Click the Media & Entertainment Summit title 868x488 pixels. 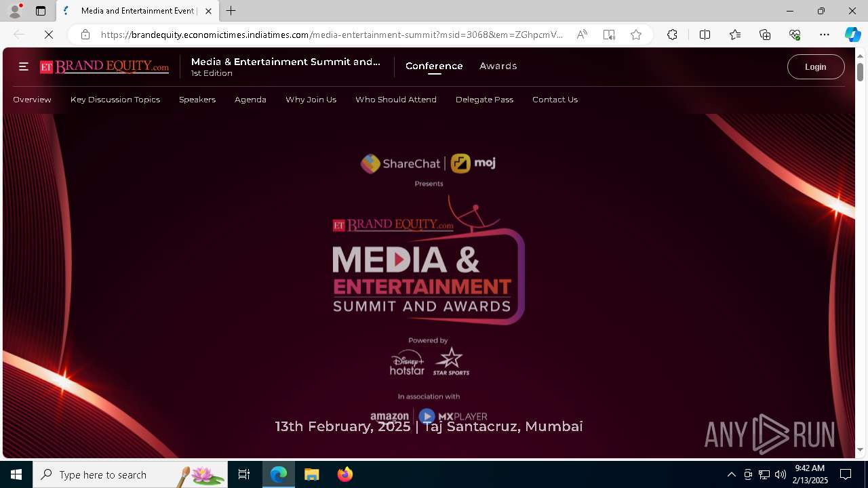[285, 62]
